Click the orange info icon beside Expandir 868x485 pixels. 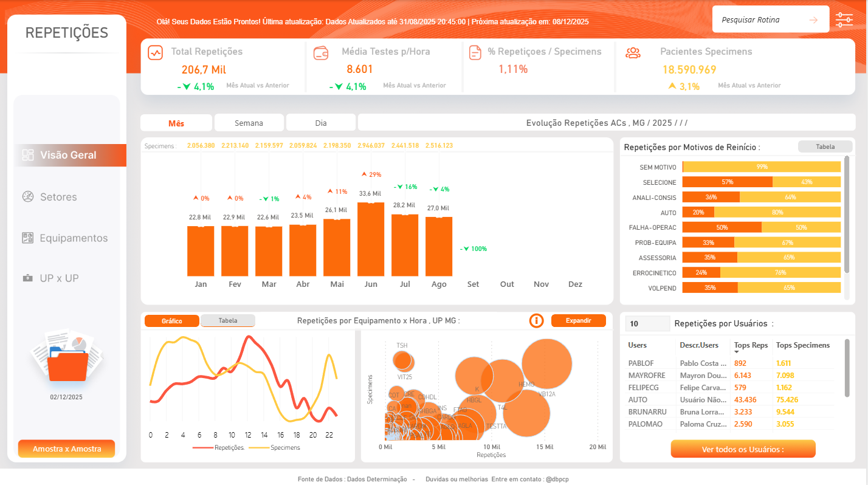coord(536,320)
